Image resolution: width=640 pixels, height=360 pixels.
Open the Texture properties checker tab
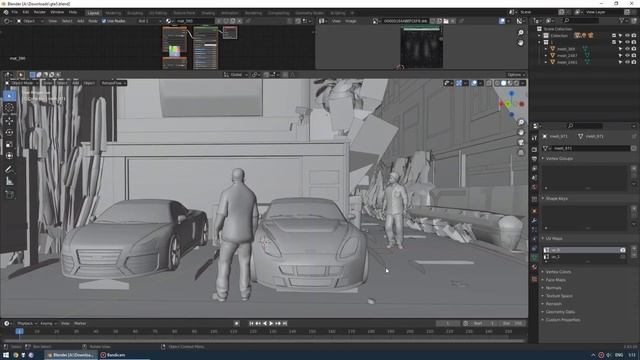pos(534,280)
